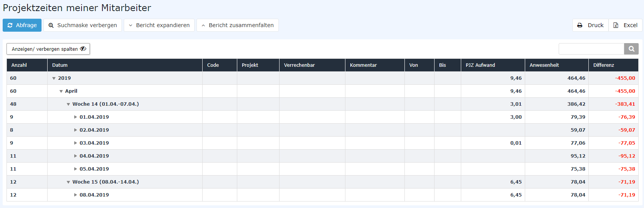644x208 pixels.
Task: Click the Excel file icon
Action: (616, 25)
